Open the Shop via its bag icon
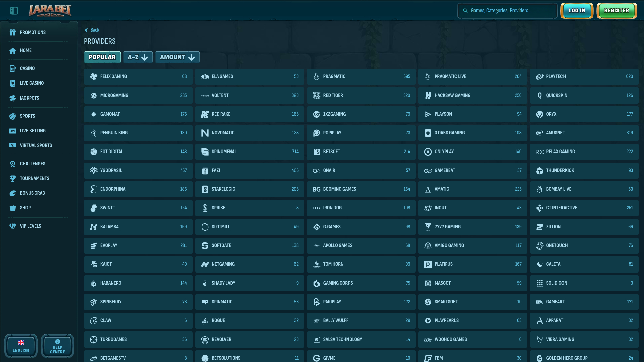This screenshot has height=362, width=644. click(x=13, y=208)
